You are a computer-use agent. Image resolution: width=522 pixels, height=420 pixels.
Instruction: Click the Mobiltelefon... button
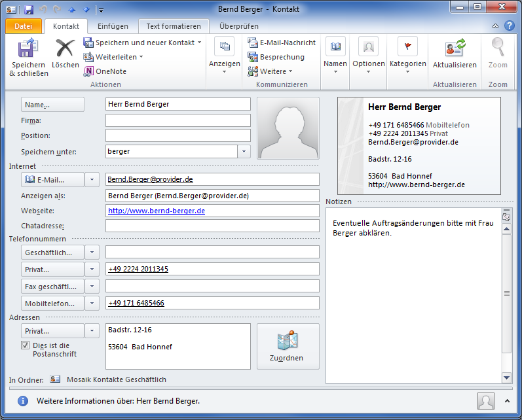pos(52,303)
